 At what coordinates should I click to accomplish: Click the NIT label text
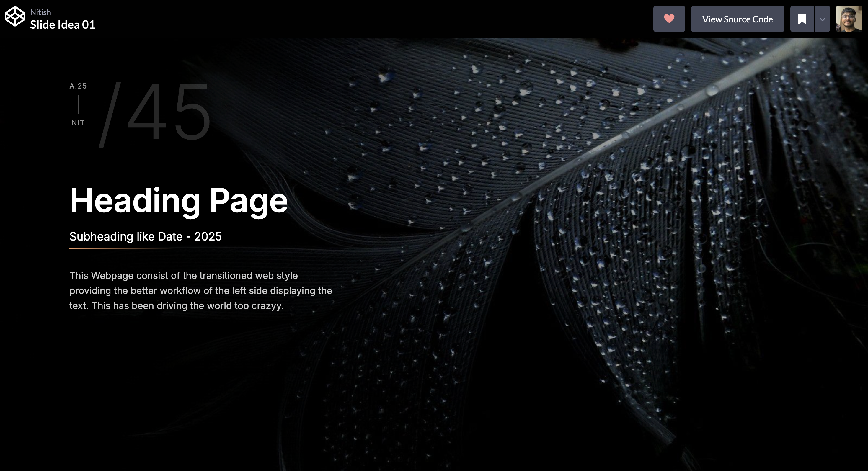pos(78,123)
